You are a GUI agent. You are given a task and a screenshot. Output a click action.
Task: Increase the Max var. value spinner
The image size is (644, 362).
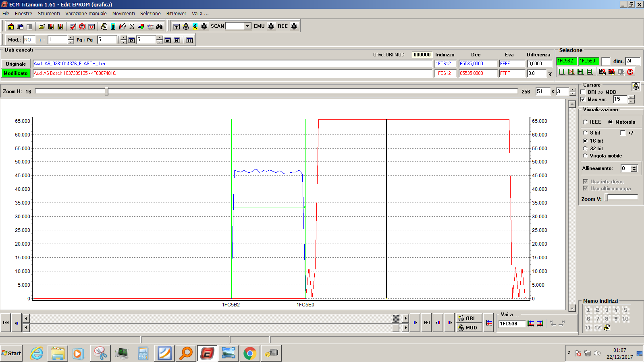pyautogui.click(x=631, y=97)
